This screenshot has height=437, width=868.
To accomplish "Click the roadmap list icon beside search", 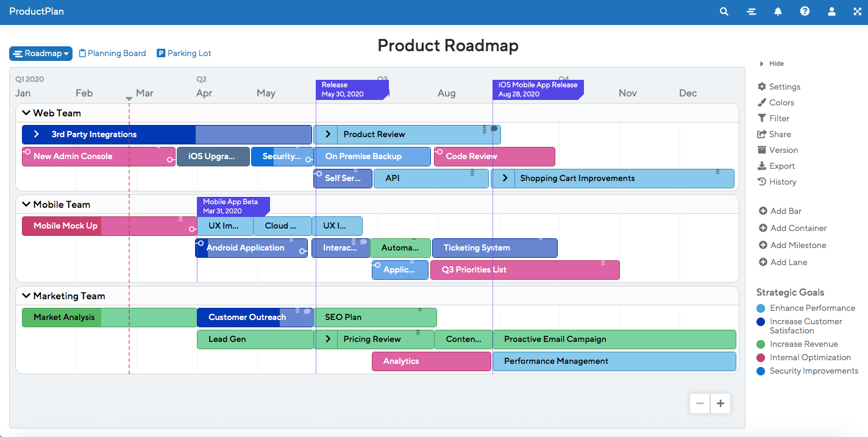I will 751,12.
